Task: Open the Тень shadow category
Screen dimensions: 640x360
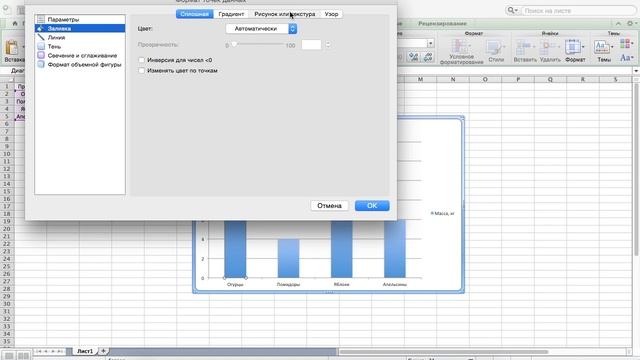Action: point(80,46)
